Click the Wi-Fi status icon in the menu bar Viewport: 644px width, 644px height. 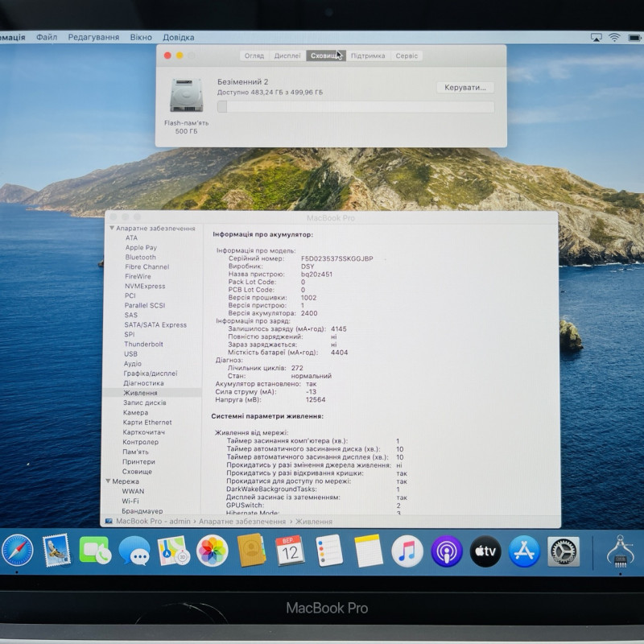tap(614, 37)
